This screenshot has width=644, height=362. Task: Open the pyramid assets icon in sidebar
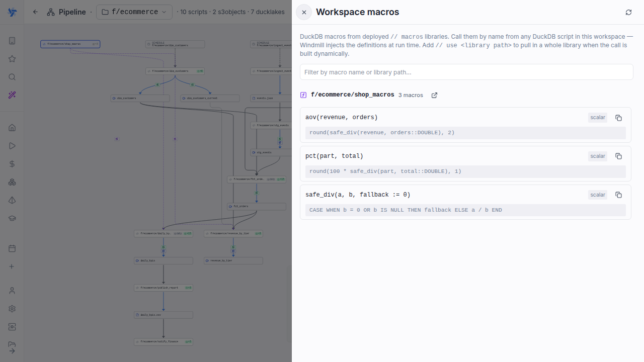pos(12,200)
